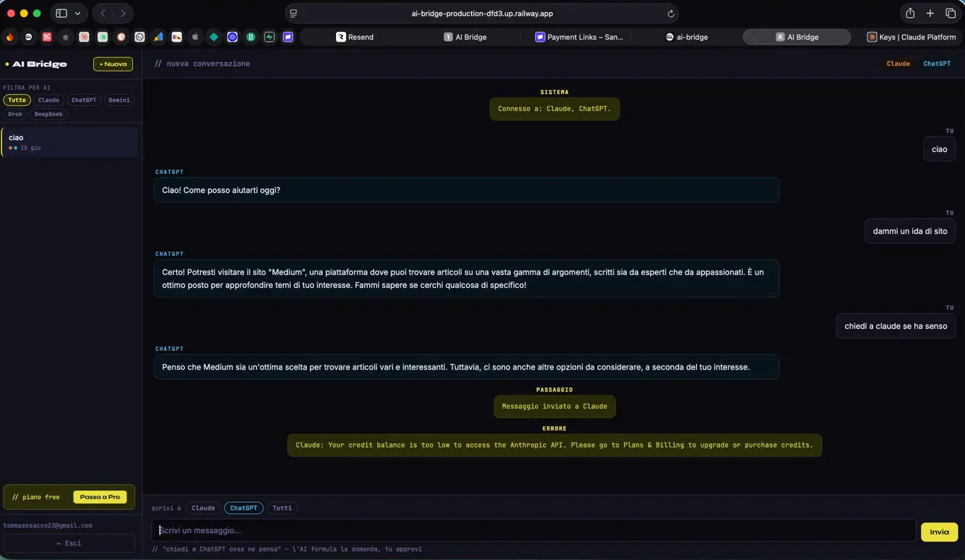The image size is (965, 560).
Task: Click the "15 giu" conversation date
Action: [x=30, y=148]
